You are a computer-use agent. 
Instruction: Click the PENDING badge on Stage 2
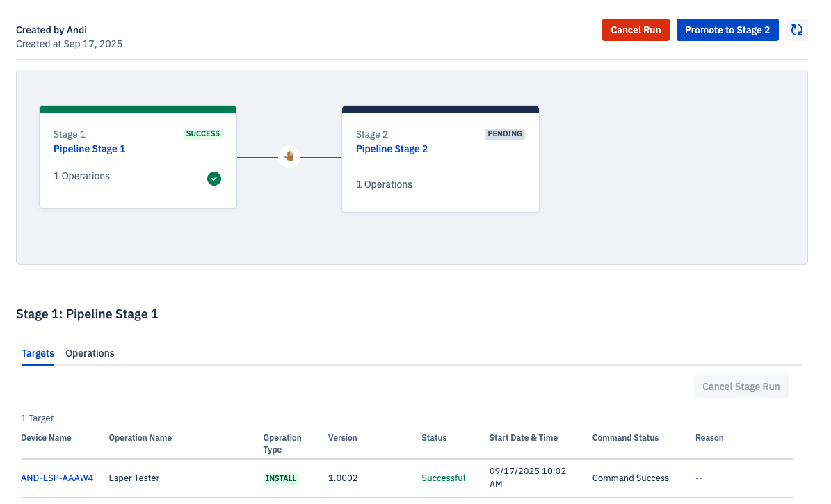504,133
